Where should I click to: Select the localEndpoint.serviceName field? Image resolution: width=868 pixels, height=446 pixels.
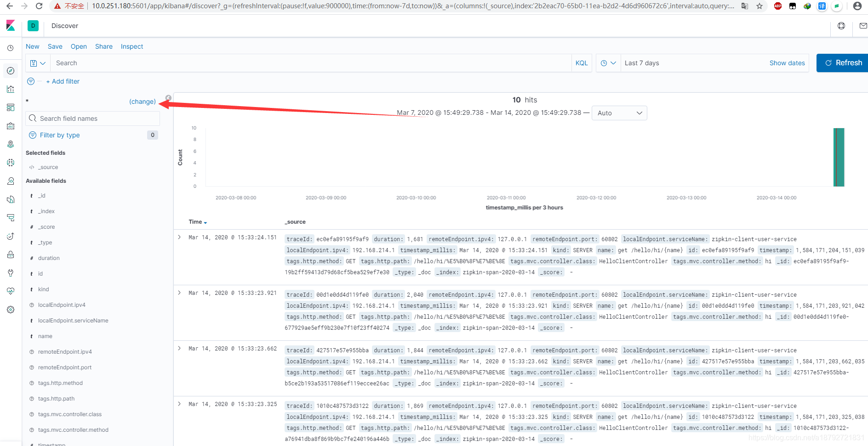pos(73,321)
